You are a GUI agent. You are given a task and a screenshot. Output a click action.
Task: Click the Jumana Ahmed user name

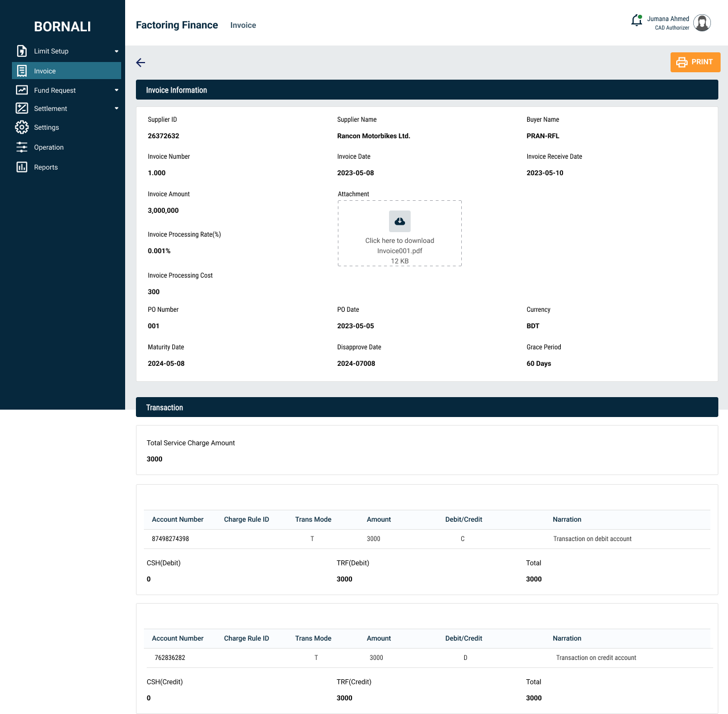[668, 19]
